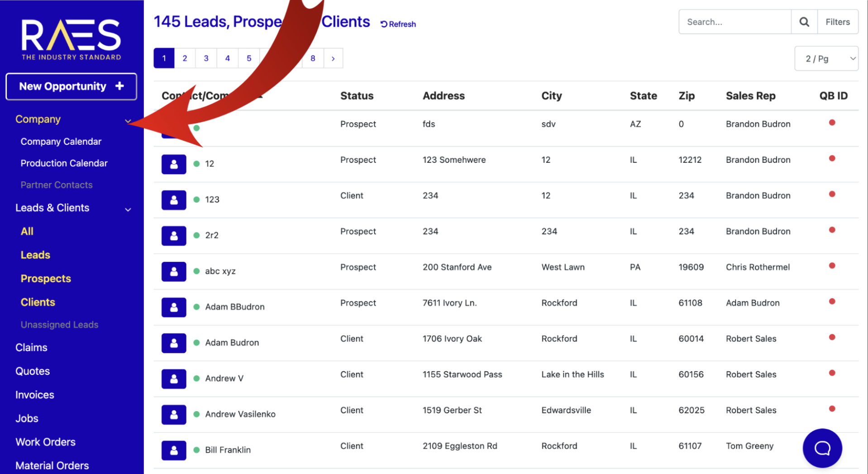Viewport: 868px width, 474px height.
Task: Go to page 4
Action: (x=228, y=58)
